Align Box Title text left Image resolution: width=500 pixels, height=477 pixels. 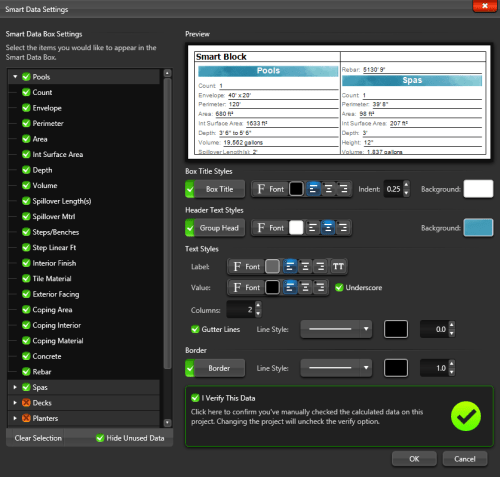click(313, 189)
